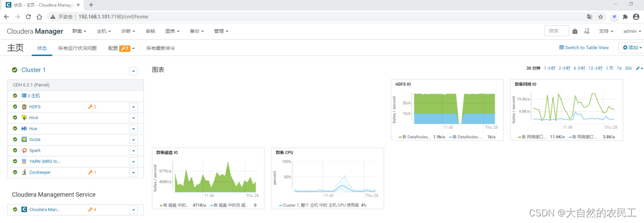This screenshot has width=644, height=223.
Task: Open the Cloudera Management Service actions dropdown
Action: pyautogui.click(x=134, y=209)
